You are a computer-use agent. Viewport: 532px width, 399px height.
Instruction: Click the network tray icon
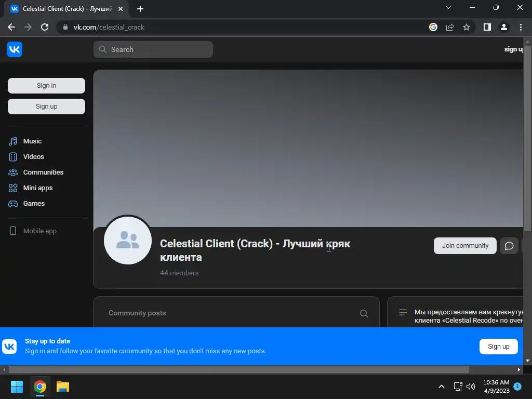(x=458, y=387)
